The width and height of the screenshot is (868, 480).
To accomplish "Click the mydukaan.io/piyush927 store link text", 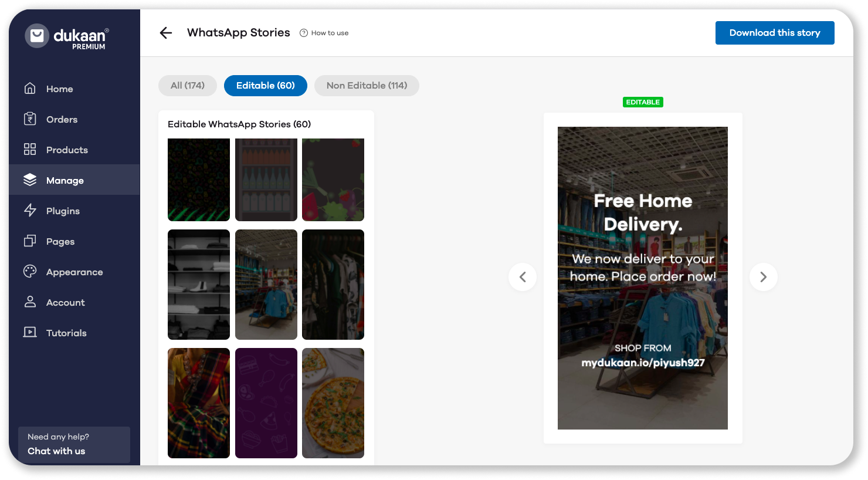I will pyautogui.click(x=643, y=363).
